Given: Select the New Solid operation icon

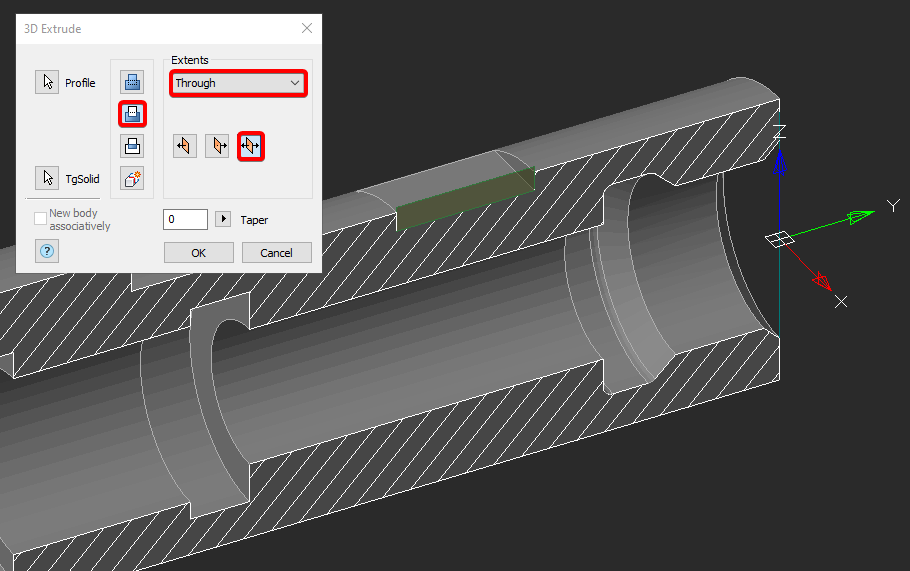Looking at the screenshot, I should [x=132, y=178].
